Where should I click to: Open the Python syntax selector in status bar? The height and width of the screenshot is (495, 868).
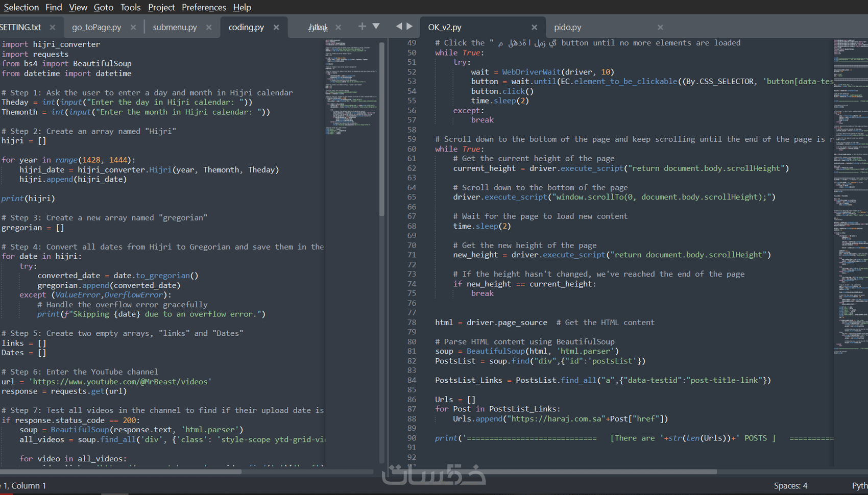point(859,485)
